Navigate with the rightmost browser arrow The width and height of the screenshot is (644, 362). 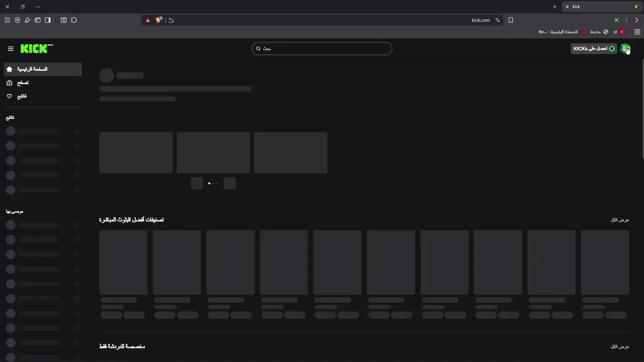636,20
